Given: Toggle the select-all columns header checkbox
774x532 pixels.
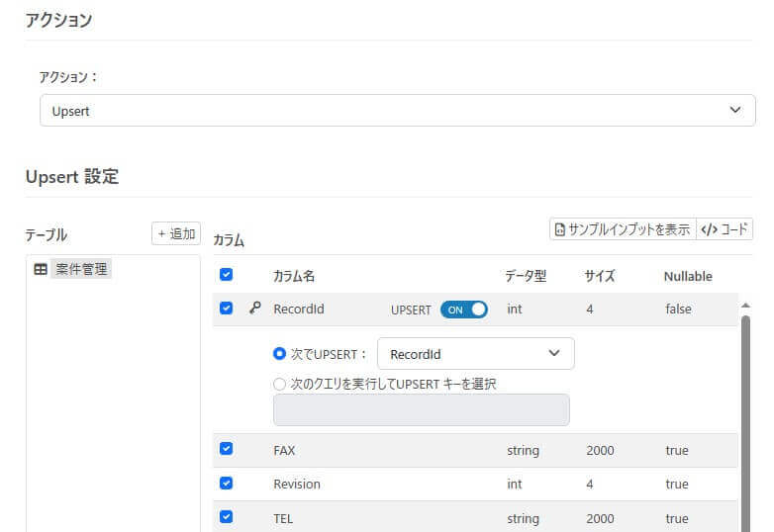Looking at the screenshot, I should coord(226,275).
